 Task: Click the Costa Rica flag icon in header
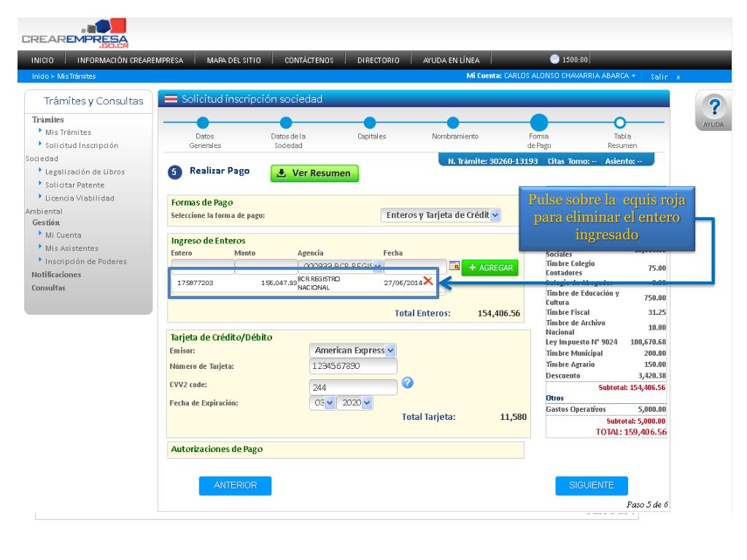[171, 99]
